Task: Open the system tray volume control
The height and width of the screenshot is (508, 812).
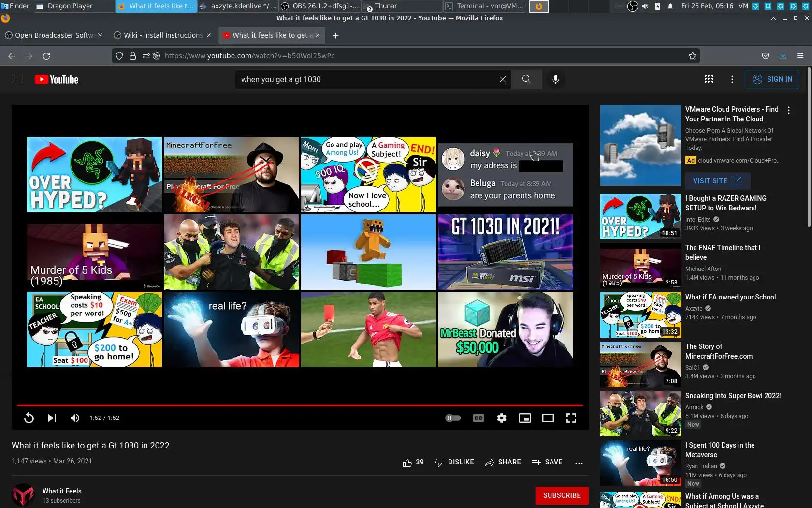Action: [x=645, y=6]
